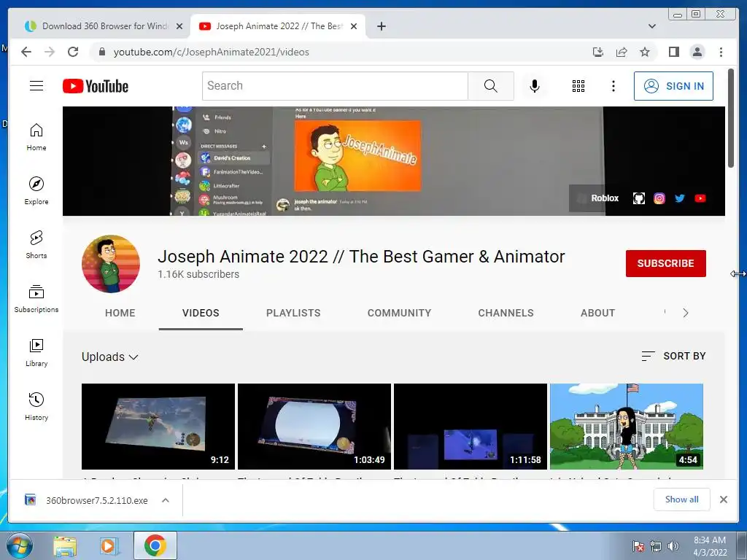The image size is (747, 560).
Task: Subscribe to Joseph Animate channel
Action: coord(665,263)
